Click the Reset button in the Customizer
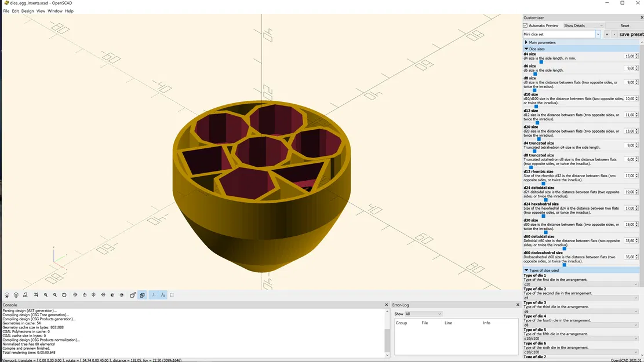This screenshot has height=362, width=644. pyautogui.click(x=624, y=25)
